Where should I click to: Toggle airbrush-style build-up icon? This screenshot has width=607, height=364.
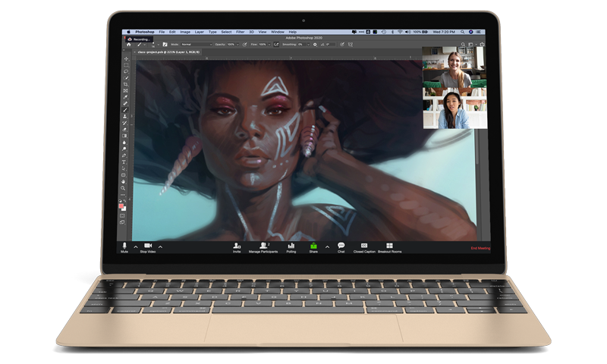(x=276, y=45)
